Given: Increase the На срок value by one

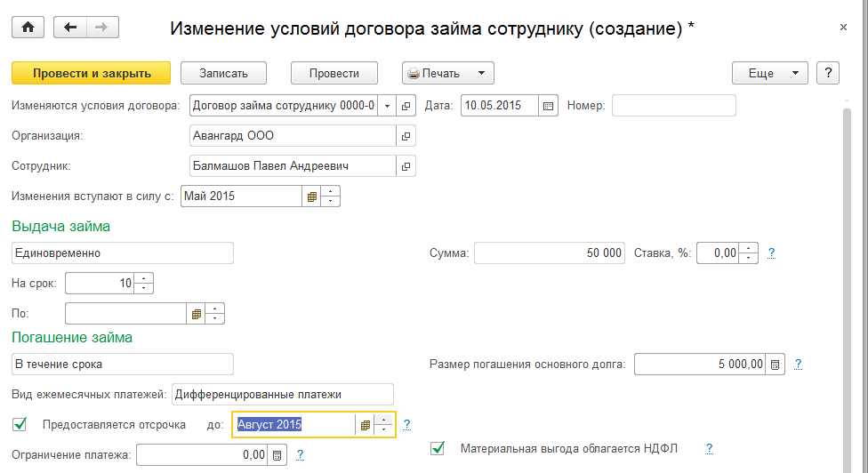Looking at the screenshot, I should click(x=145, y=278).
